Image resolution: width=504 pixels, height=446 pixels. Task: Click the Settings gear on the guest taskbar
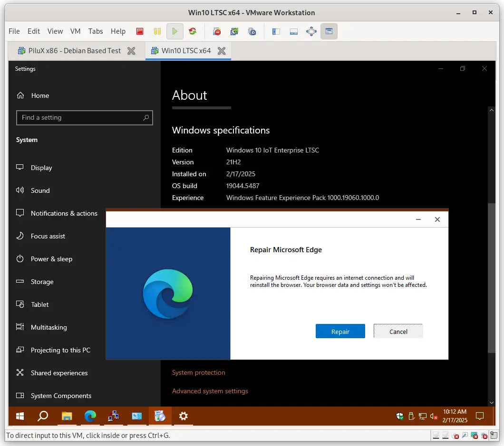183,416
